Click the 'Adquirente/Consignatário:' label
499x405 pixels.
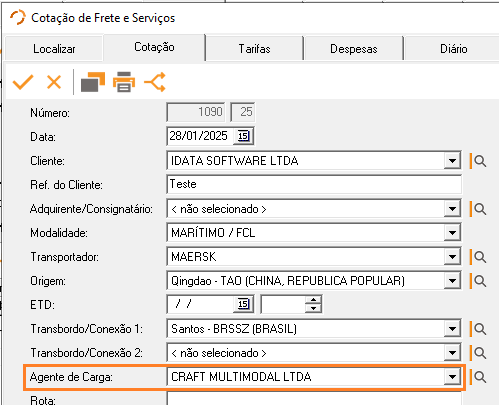click(x=91, y=209)
